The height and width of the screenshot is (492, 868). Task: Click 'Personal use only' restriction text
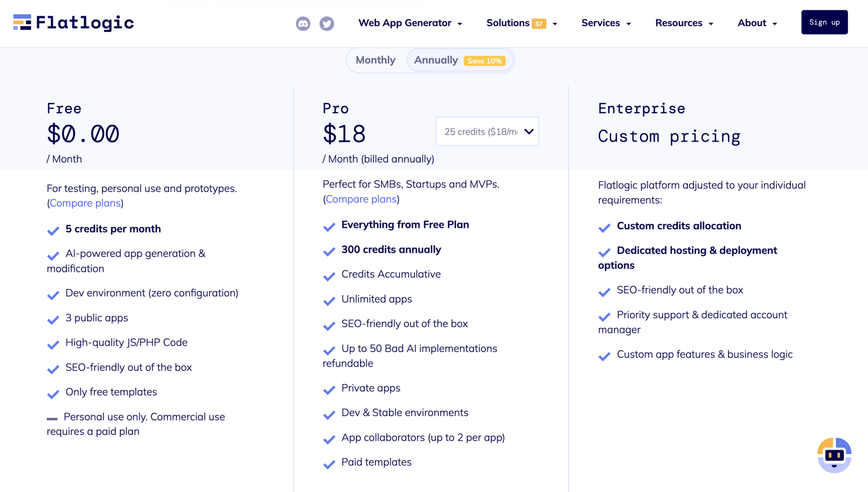[x=136, y=424]
